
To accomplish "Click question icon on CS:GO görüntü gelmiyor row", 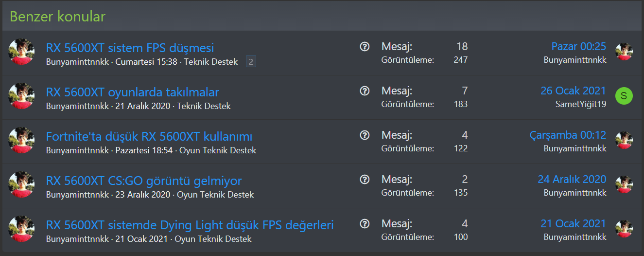I will tap(365, 180).
